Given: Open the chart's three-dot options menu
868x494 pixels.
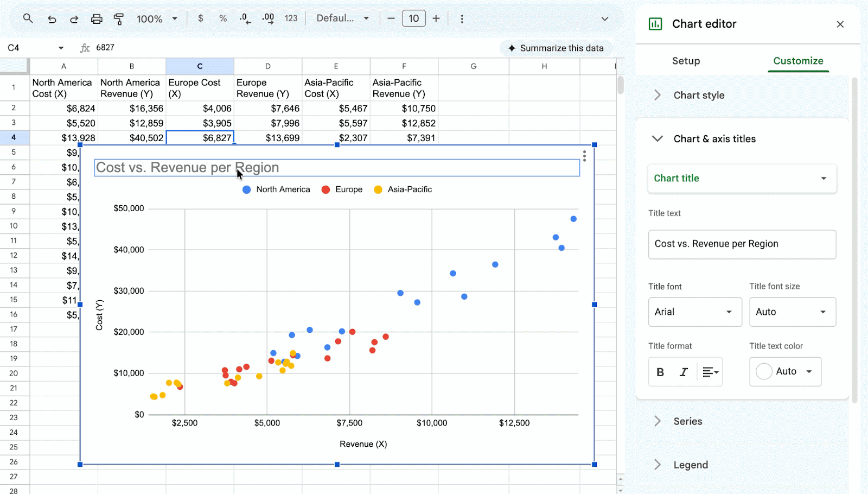Looking at the screenshot, I should tap(584, 156).
